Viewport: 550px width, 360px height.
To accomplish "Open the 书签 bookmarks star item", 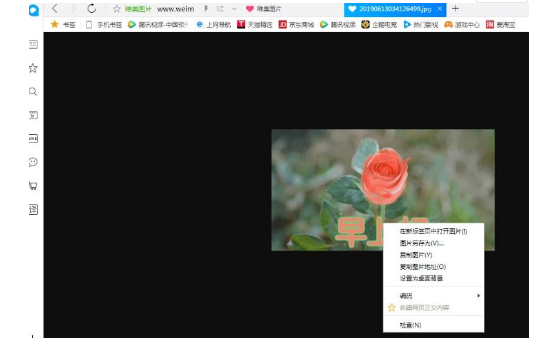I will [x=63, y=25].
